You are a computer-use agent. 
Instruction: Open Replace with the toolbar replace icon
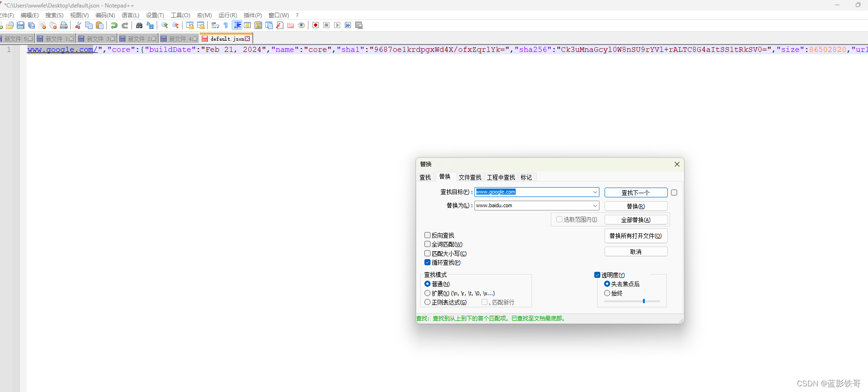[x=150, y=25]
